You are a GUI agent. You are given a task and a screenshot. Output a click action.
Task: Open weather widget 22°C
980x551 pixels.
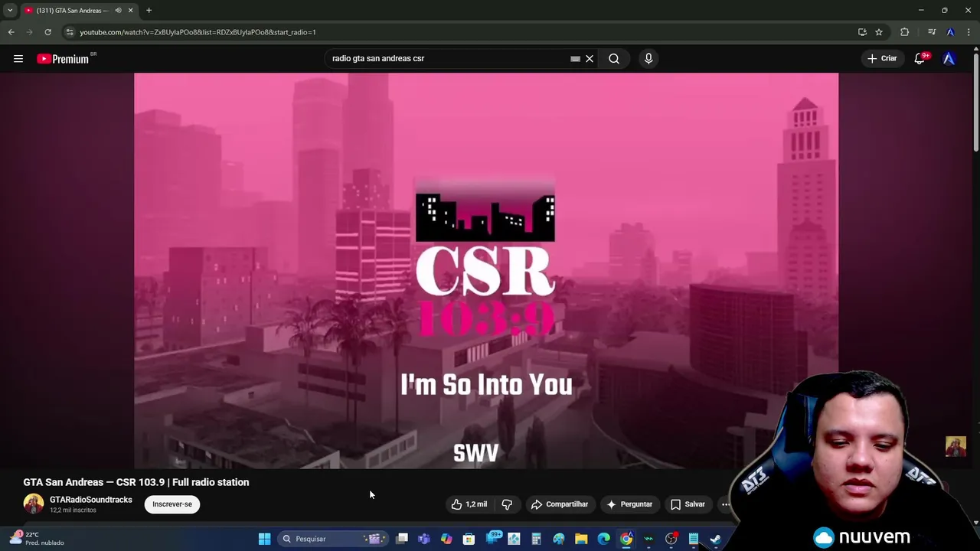tap(36, 539)
